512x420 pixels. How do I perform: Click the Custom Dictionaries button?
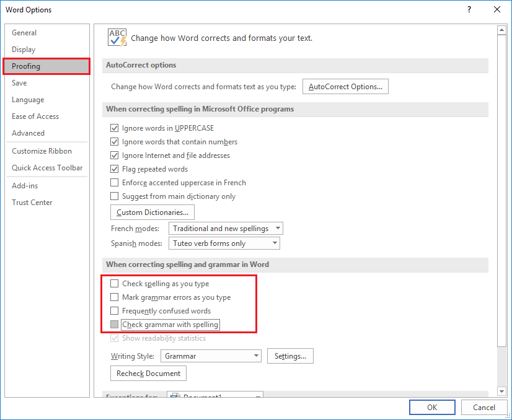[152, 212]
